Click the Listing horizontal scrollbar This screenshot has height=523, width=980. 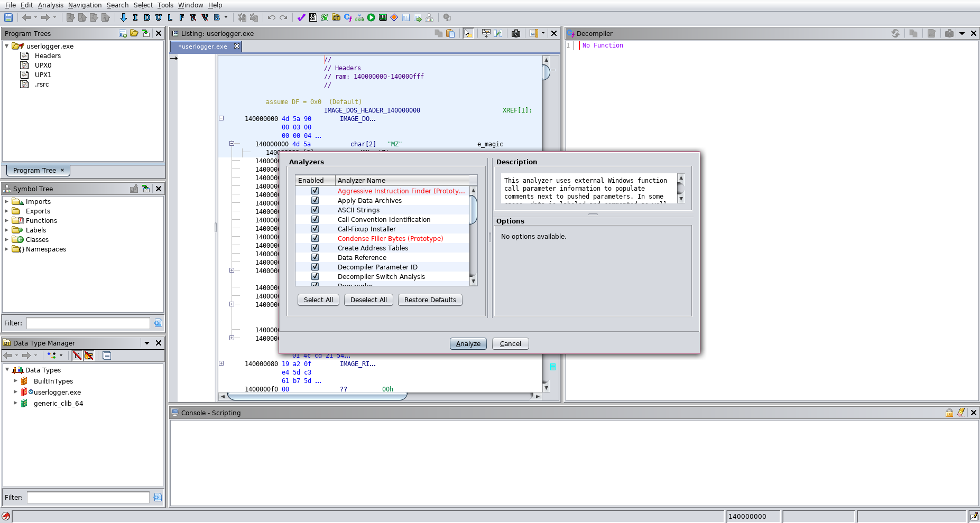pyautogui.click(x=381, y=396)
